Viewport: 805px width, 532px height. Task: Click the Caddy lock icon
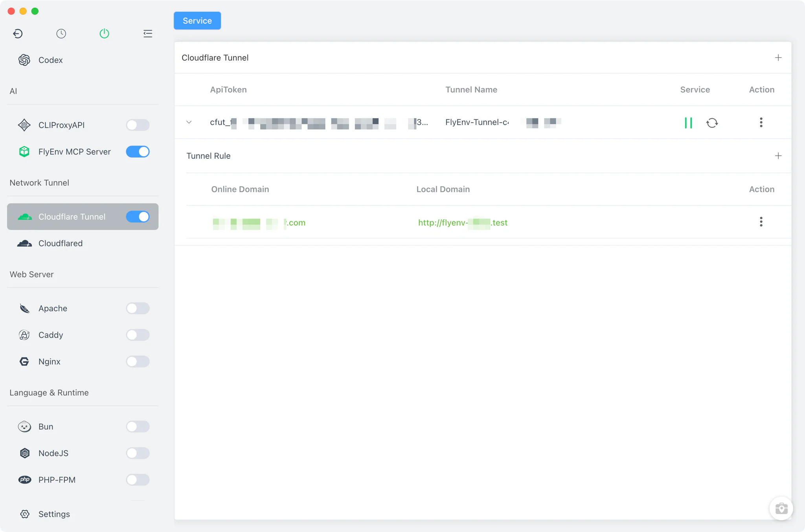tap(24, 335)
